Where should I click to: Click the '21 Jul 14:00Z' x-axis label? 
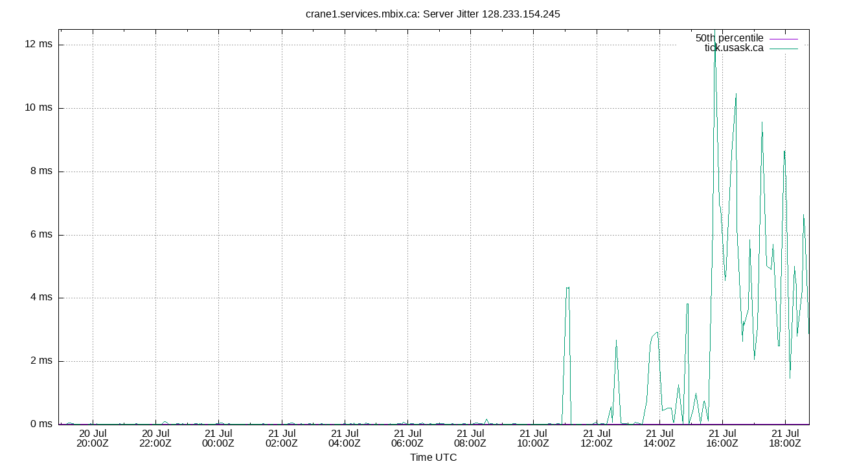tap(659, 438)
